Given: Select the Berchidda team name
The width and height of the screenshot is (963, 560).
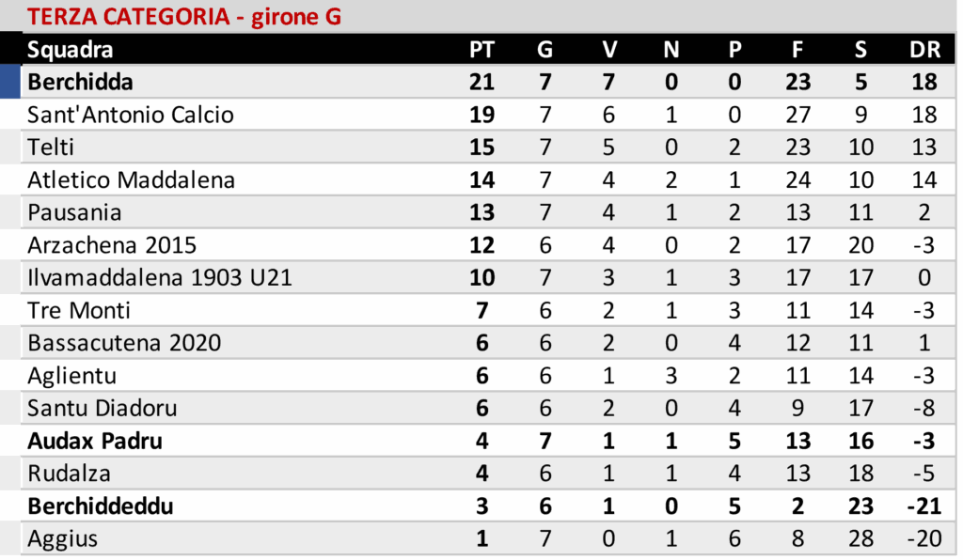Looking at the screenshot, I should [80, 82].
